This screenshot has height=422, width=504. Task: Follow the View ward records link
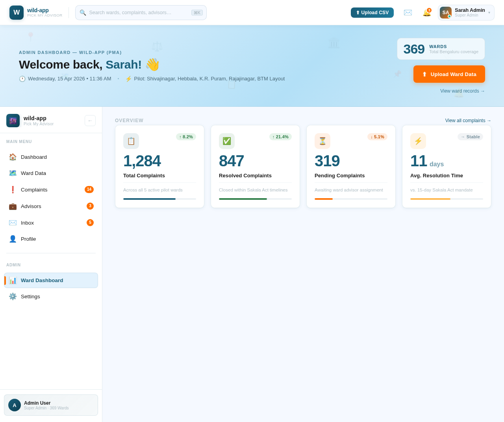(463, 91)
